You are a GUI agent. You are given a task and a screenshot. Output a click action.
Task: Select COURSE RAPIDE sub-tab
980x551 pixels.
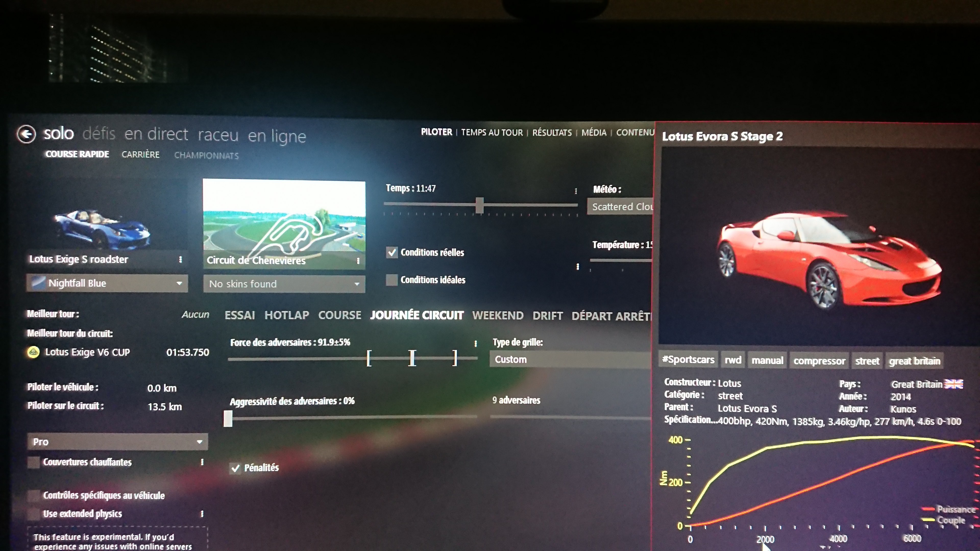click(x=77, y=154)
